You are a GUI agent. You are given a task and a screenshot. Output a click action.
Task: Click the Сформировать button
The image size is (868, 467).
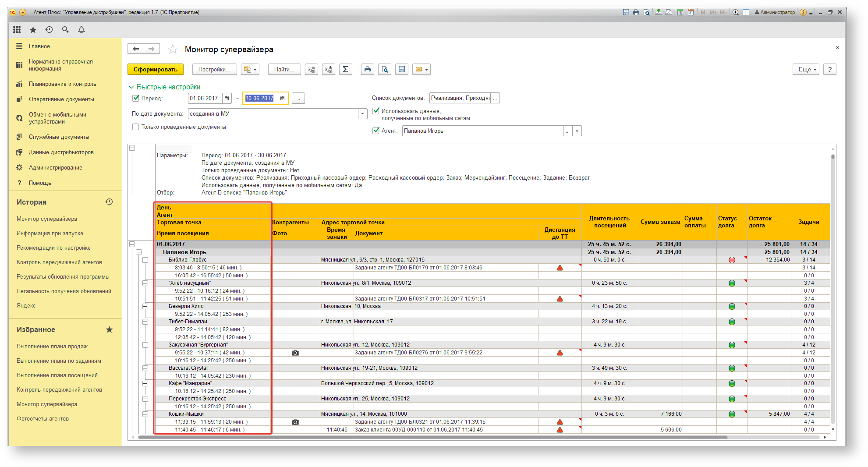pos(156,69)
